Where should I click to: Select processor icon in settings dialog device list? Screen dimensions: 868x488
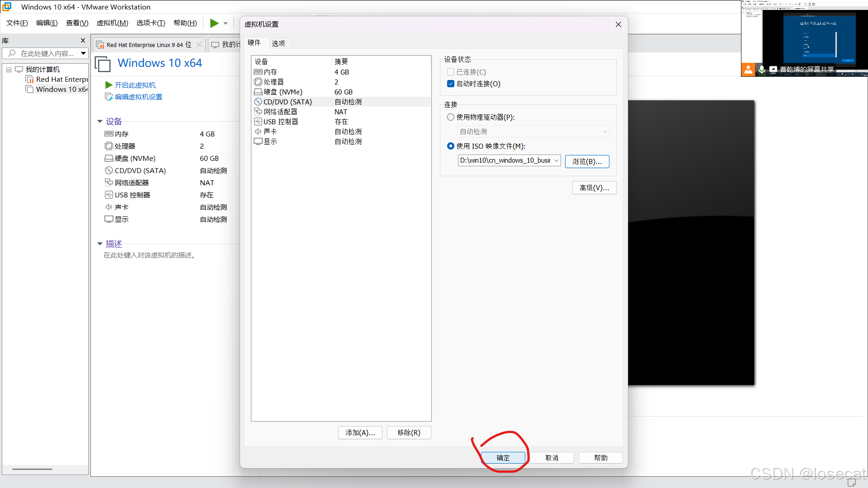coord(258,82)
